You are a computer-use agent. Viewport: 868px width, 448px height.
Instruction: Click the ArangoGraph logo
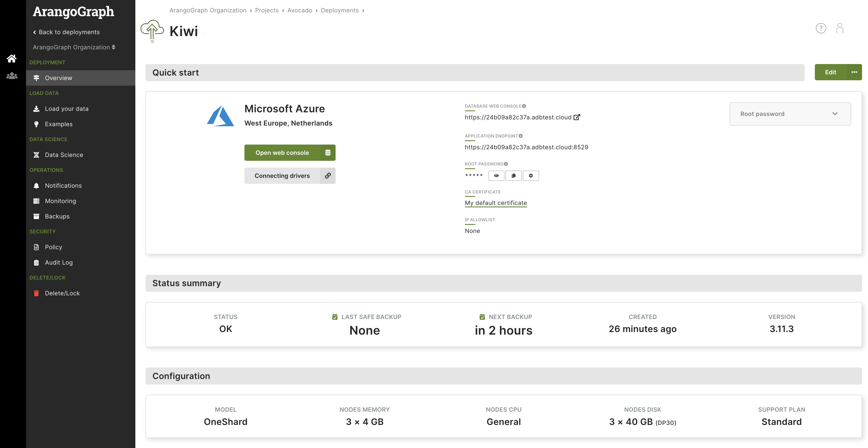[x=73, y=12]
